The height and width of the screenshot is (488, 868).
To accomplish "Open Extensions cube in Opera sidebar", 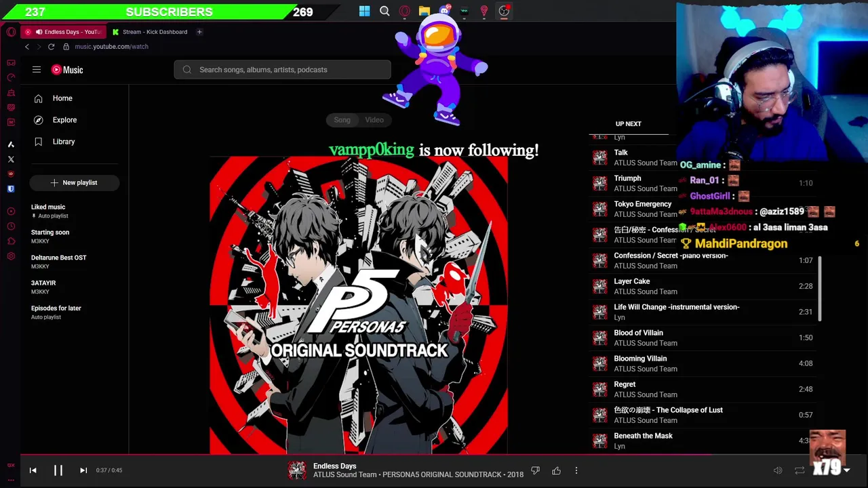I will [11, 241].
